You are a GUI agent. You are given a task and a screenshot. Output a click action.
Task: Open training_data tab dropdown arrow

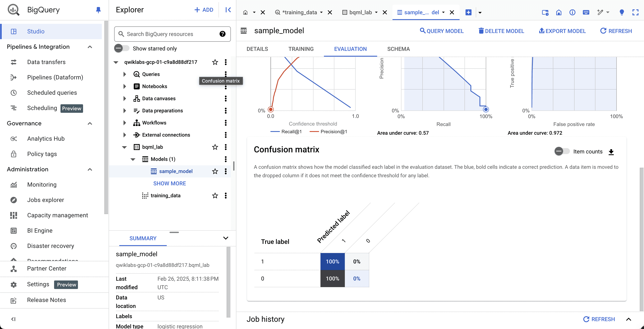[321, 12]
